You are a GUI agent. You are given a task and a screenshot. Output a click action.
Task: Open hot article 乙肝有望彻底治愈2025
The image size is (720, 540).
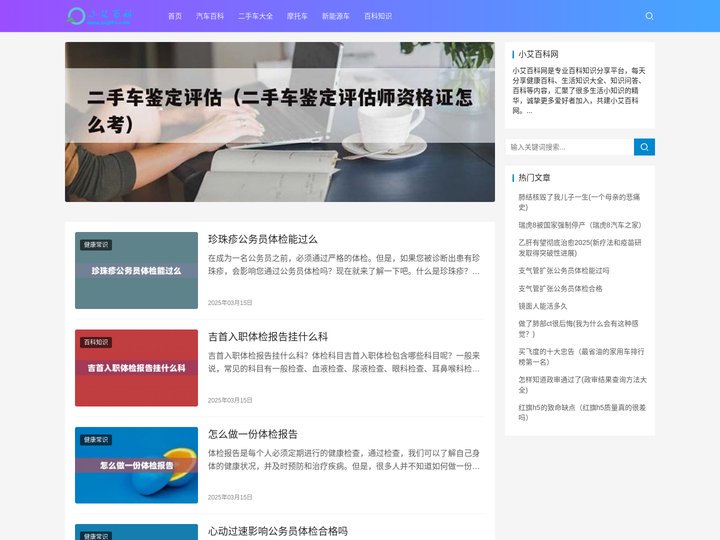click(x=580, y=248)
